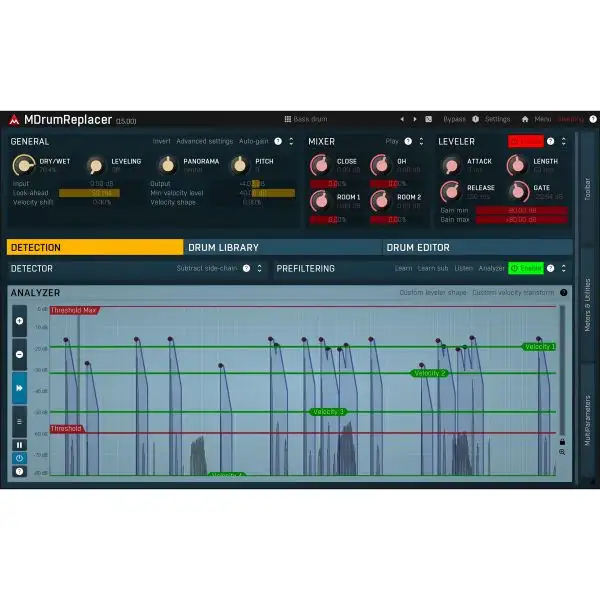Select the Velocity 2 marker in analyzer
600x600 pixels.
coord(429,373)
